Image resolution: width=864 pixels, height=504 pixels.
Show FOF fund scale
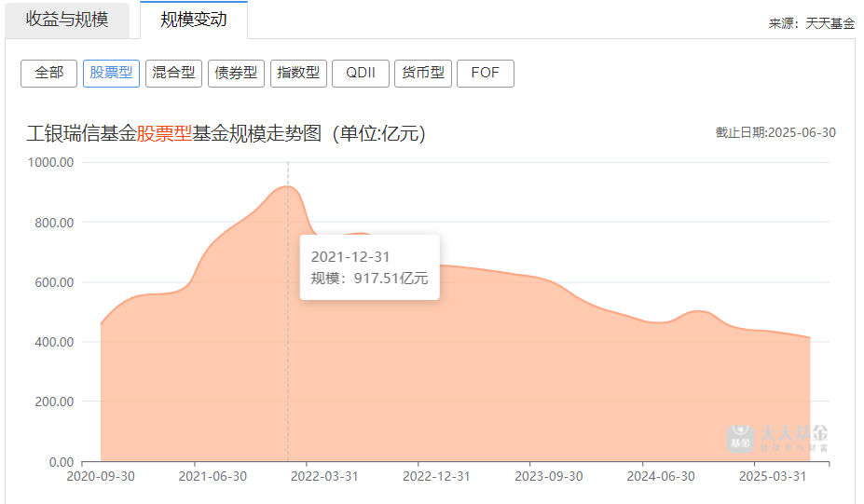[x=486, y=74]
